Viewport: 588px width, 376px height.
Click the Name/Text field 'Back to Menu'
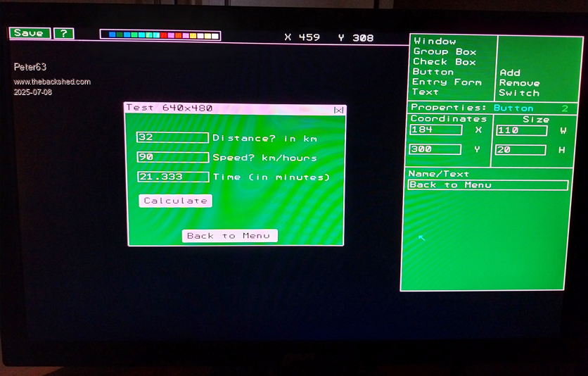[x=487, y=185]
